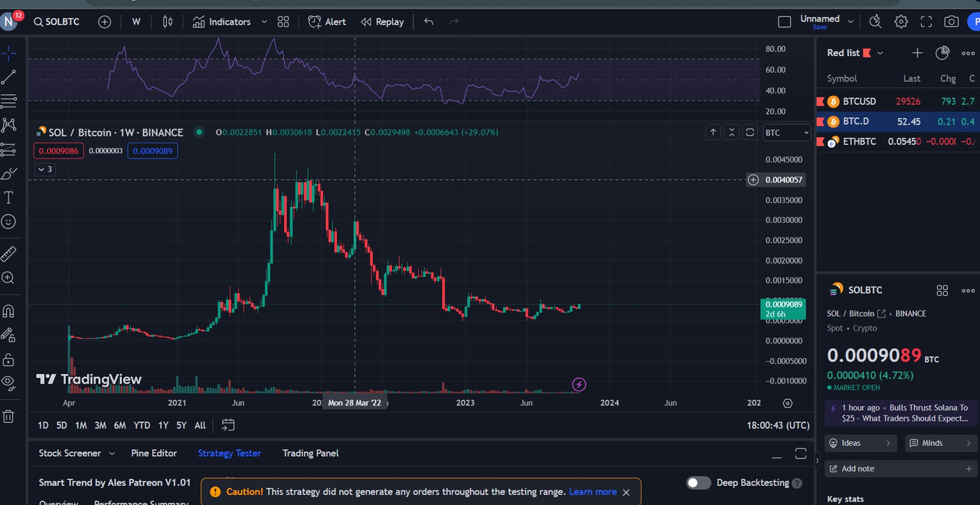
Task: Collapse the chart pane
Action: tap(731, 133)
